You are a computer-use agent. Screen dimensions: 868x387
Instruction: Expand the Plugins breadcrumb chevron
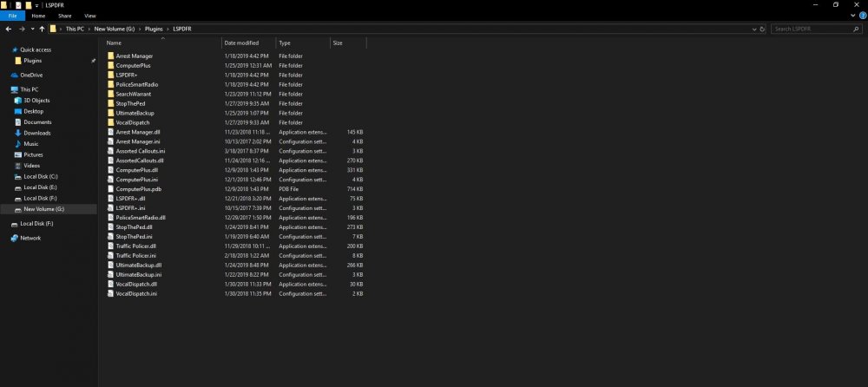tap(168, 29)
